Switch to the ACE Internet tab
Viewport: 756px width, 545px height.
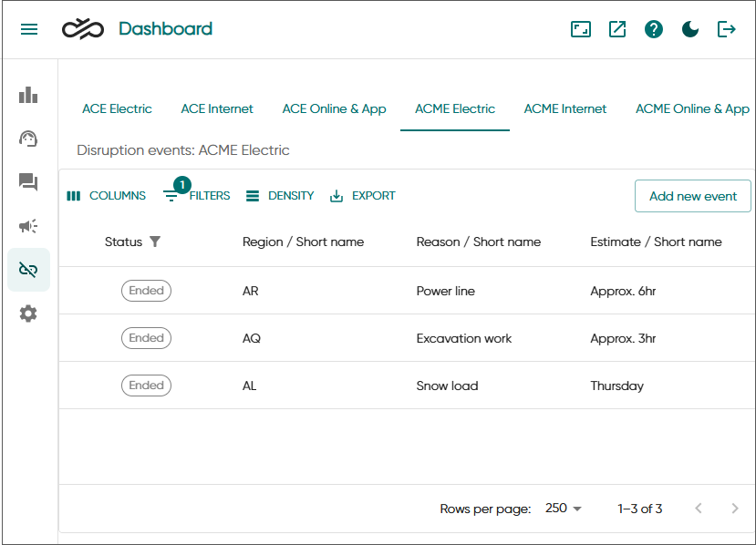point(217,108)
